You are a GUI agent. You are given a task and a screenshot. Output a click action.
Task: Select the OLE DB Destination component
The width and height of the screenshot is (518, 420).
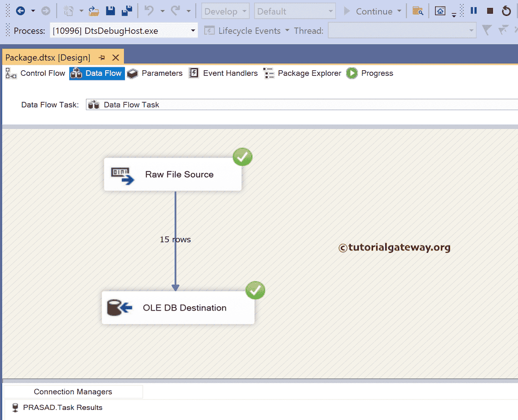(x=177, y=308)
